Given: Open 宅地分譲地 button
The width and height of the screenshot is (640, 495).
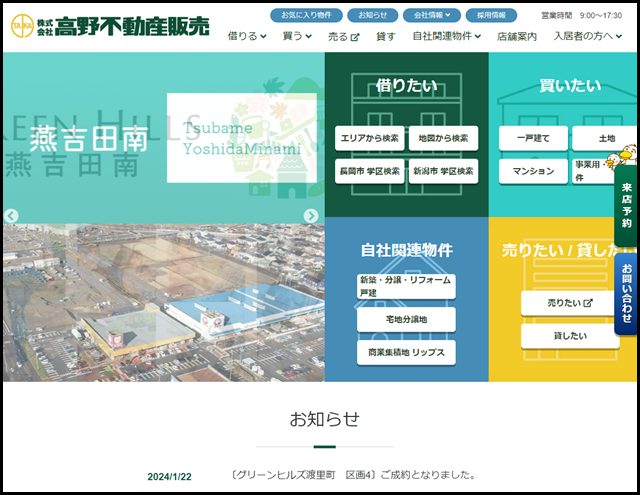Looking at the screenshot, I should (406, 319).
